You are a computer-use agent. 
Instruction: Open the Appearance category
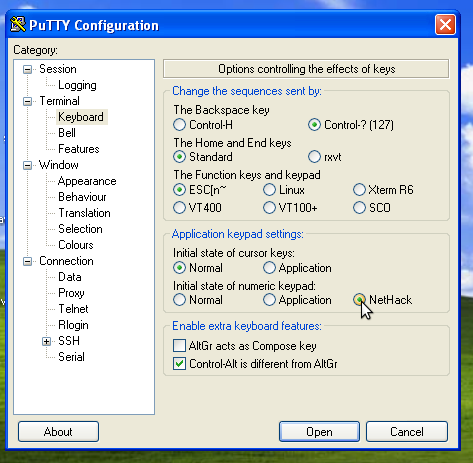tap(87, 181)
